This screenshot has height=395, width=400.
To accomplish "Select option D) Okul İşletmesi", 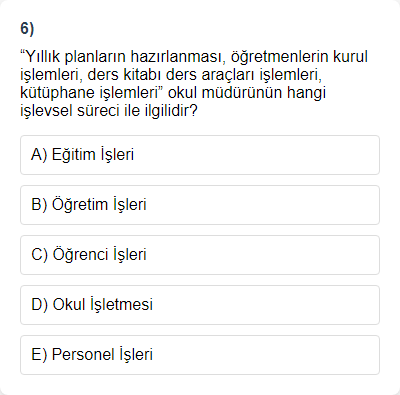I will click(x=200, y=305).
